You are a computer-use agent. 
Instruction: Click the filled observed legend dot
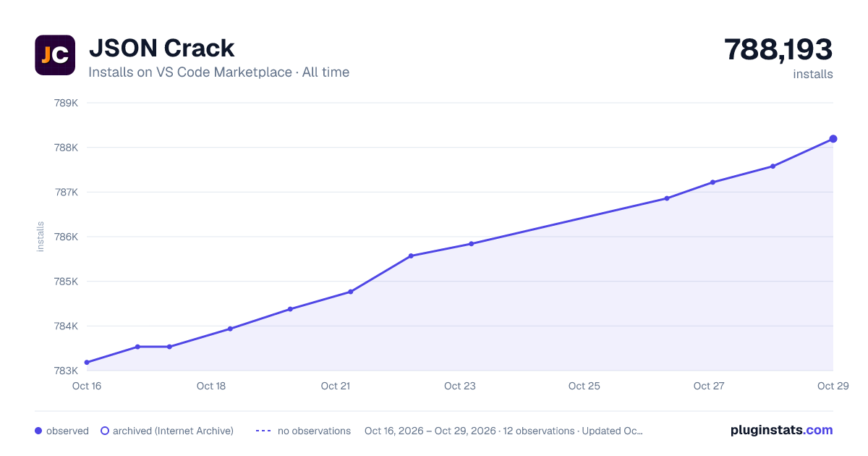[38, 431]
